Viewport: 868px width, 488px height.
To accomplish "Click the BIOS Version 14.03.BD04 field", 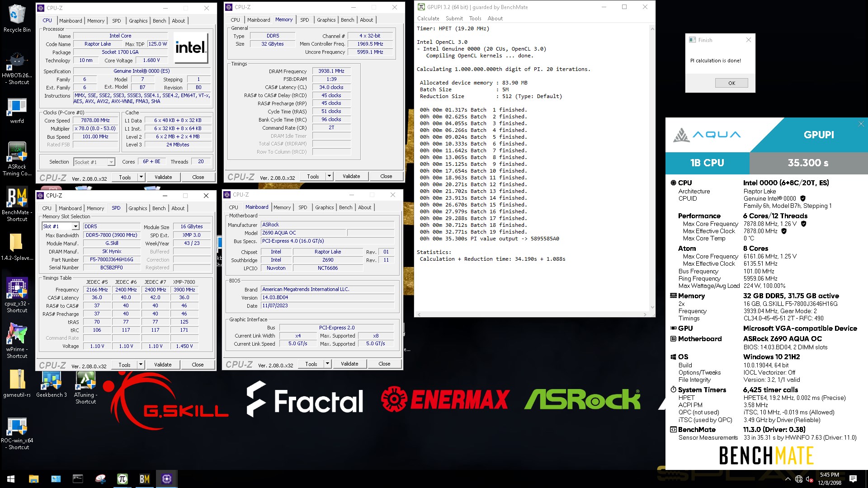I will click(x=328, y=297).
